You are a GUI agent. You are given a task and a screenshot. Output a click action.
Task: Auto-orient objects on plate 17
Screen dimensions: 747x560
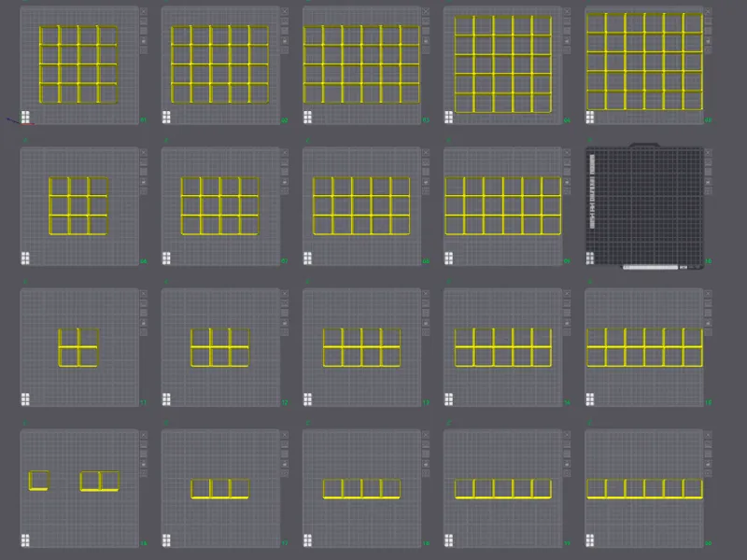(x=285, y=445)
